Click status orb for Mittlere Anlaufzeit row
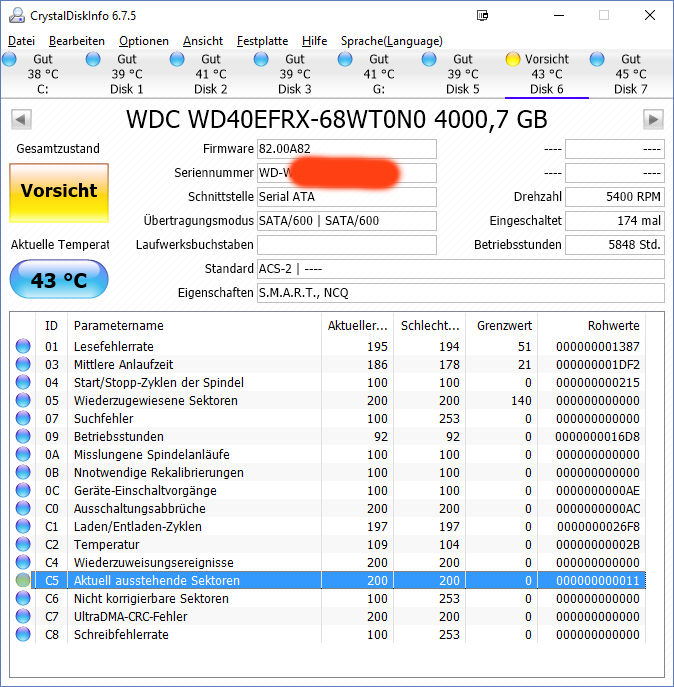This screenshot has width=674, height=687. (x=23, y=364)
